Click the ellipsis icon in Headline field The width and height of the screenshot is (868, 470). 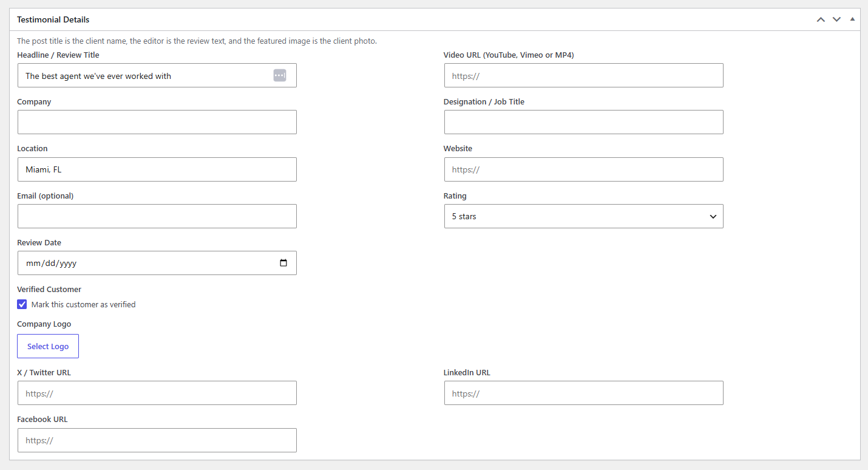tap(280, 75)
